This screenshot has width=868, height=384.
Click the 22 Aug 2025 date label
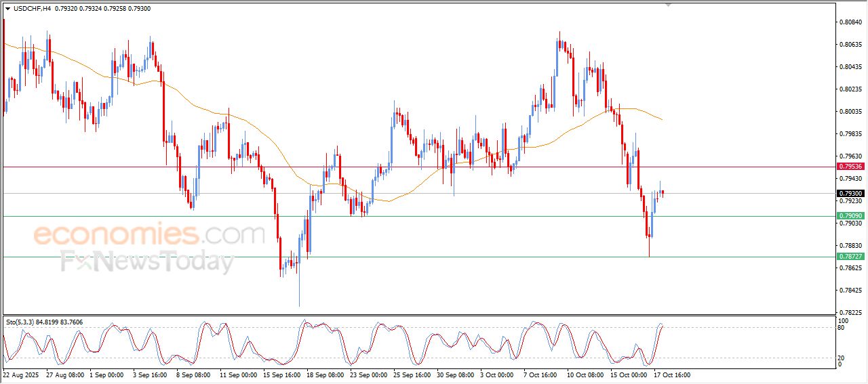(22, 375)
